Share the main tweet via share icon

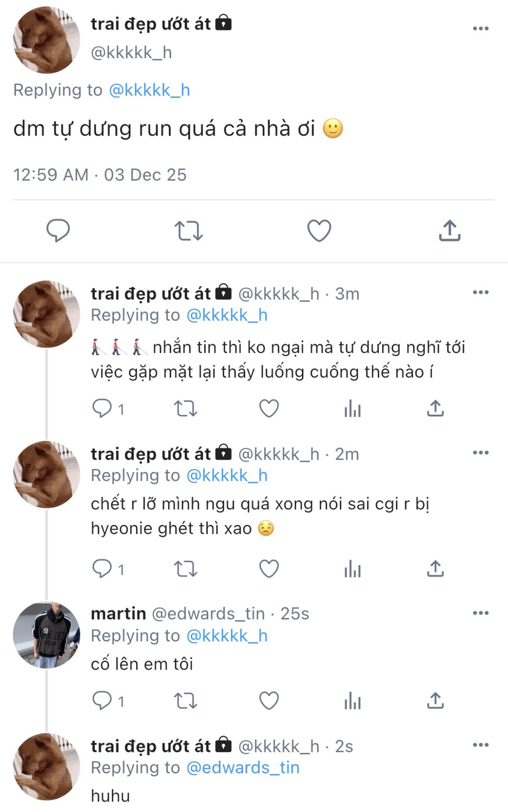pyautogui.click(x=449, y=231)
